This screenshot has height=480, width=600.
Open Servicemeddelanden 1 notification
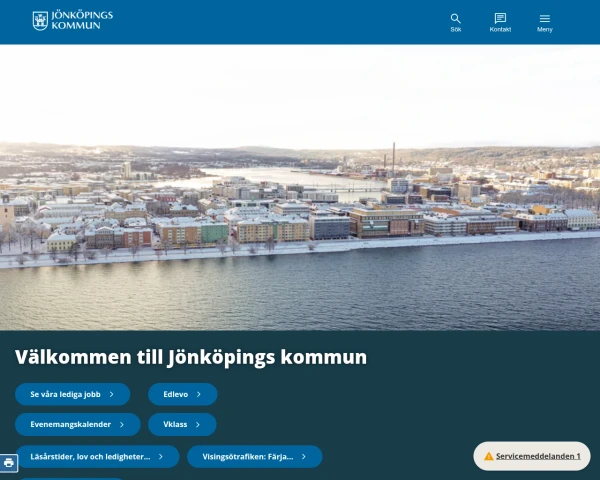[x=538, y=456]
